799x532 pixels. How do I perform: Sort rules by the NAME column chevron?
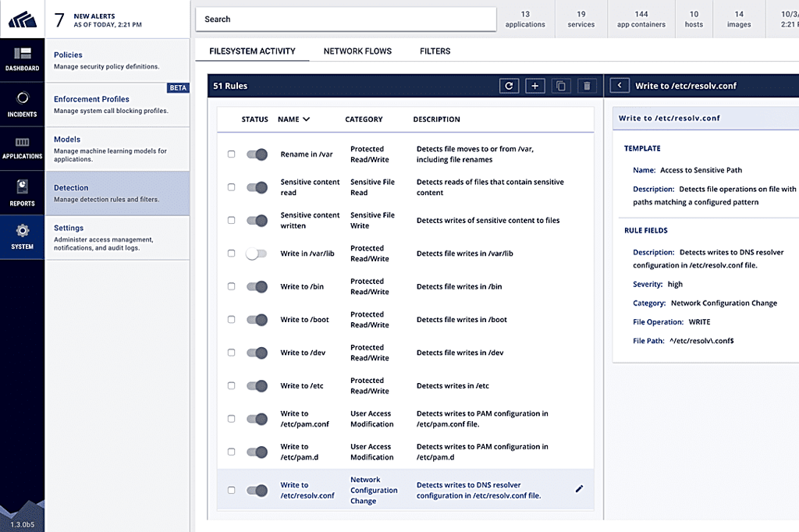[x=306, y=119]
